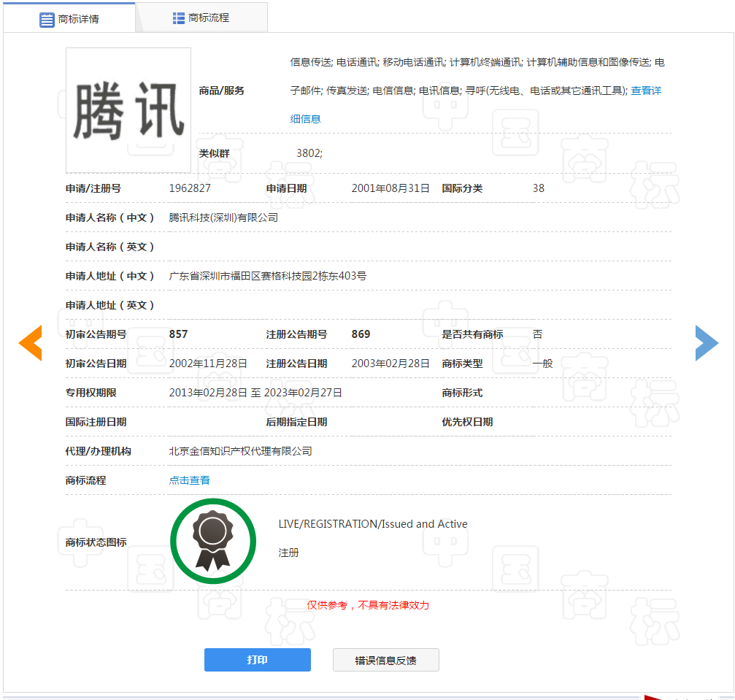
Task: Select the trademark type value 一般
Action: pyautogui.click(x=543, y=364)
